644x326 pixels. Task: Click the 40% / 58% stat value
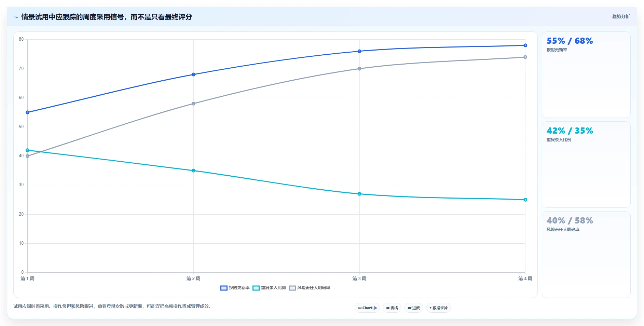[x=570, y=221]
